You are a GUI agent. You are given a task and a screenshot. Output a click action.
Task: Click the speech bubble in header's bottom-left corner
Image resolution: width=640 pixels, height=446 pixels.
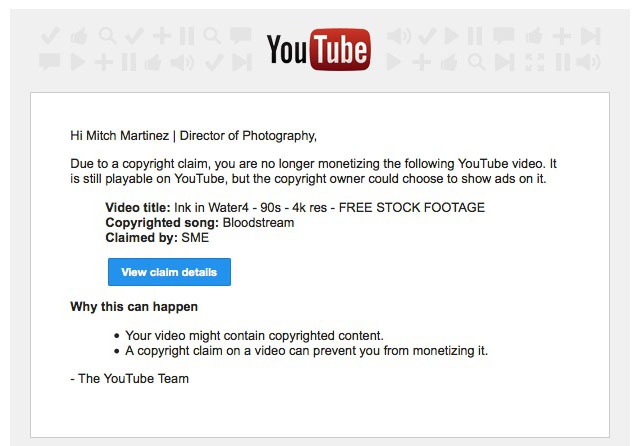[x=49, y=63]
